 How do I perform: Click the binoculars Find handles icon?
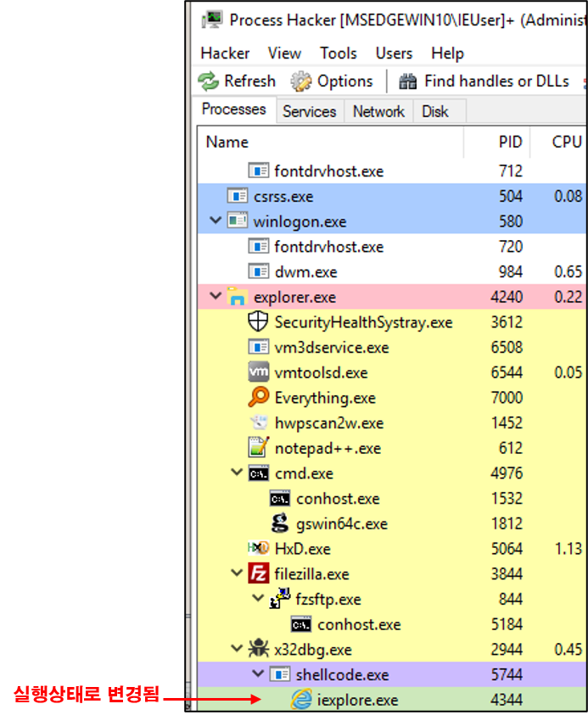[x=408, y=81]
